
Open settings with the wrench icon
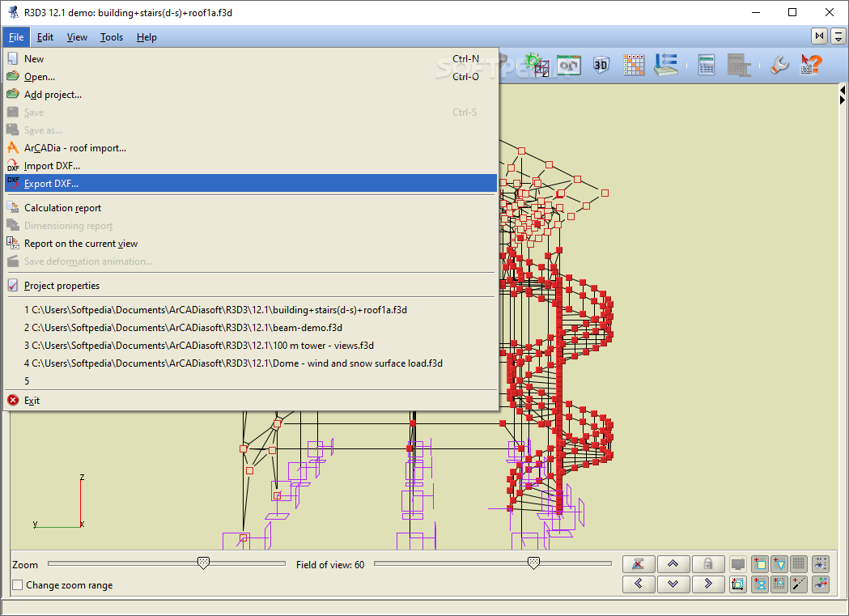(779, 66)
